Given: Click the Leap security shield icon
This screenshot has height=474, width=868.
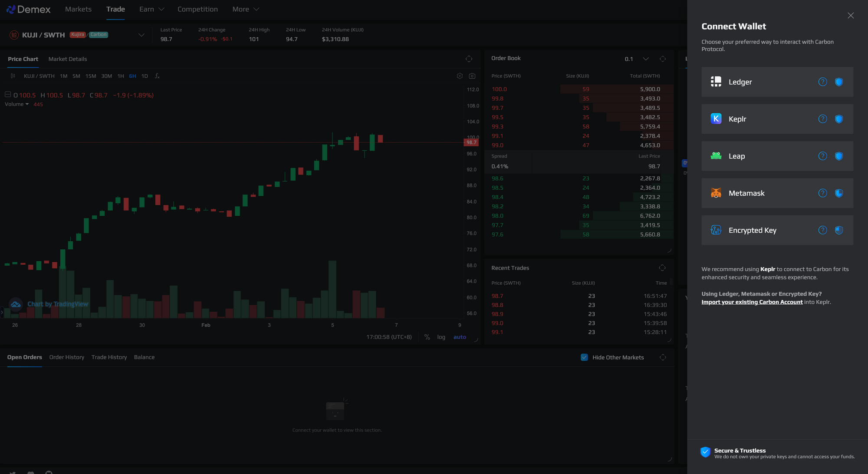Looking at the screenshot, I should [x=839, y=156].
